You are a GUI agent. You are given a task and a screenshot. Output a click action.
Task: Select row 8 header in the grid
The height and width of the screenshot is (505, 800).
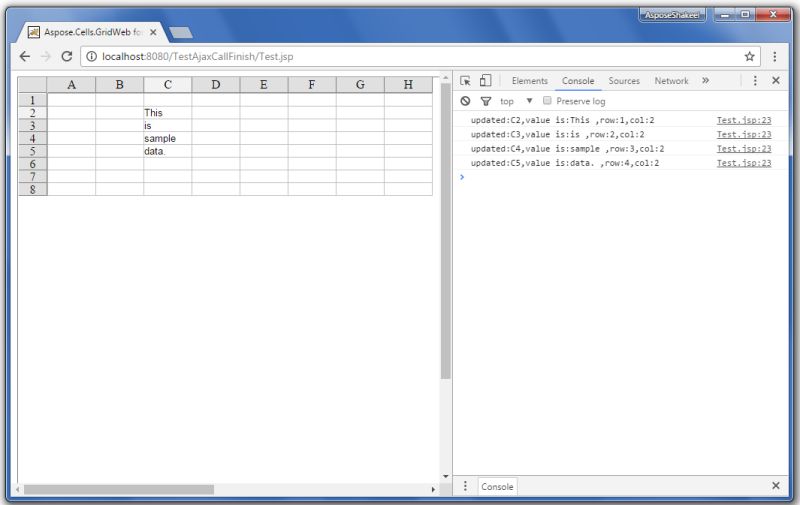(x=33, y=189)
